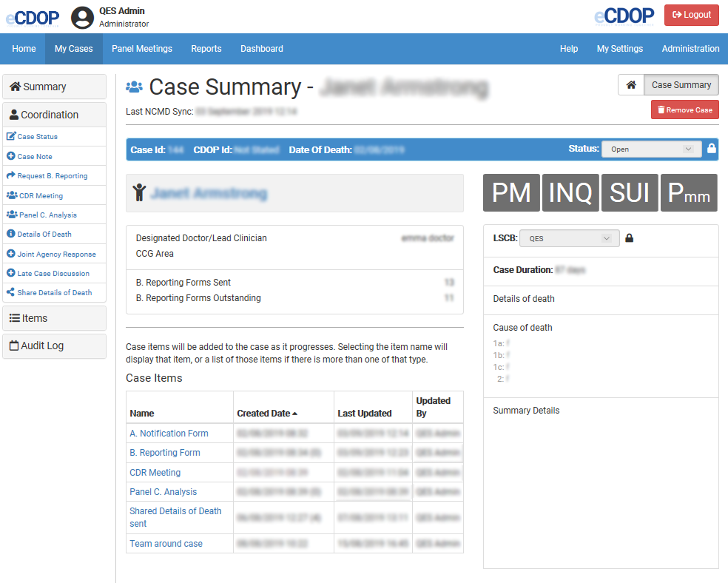Go to the Reports menu item

pyautogui.click(x=206, y=49)
